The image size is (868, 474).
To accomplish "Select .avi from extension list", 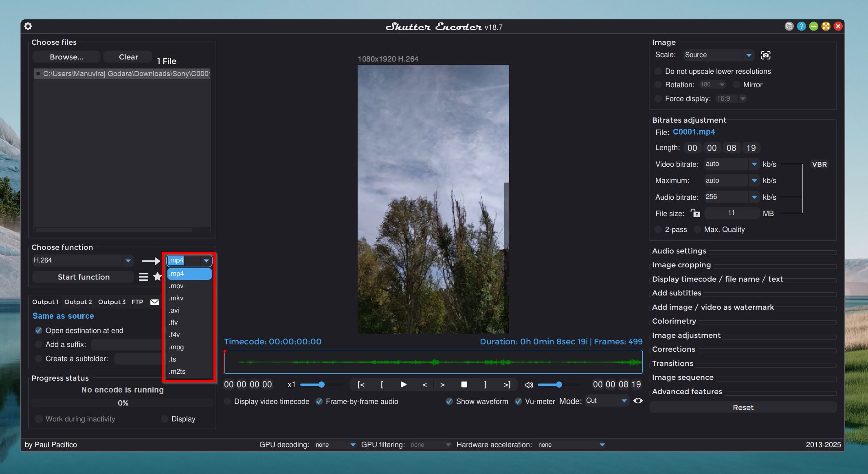I will tap(189, 311).
